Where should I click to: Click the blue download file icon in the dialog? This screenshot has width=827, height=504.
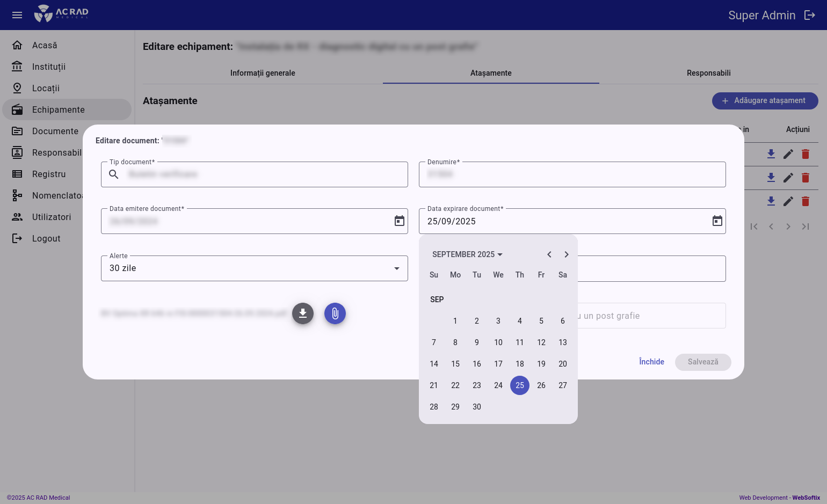coord(303,313)
